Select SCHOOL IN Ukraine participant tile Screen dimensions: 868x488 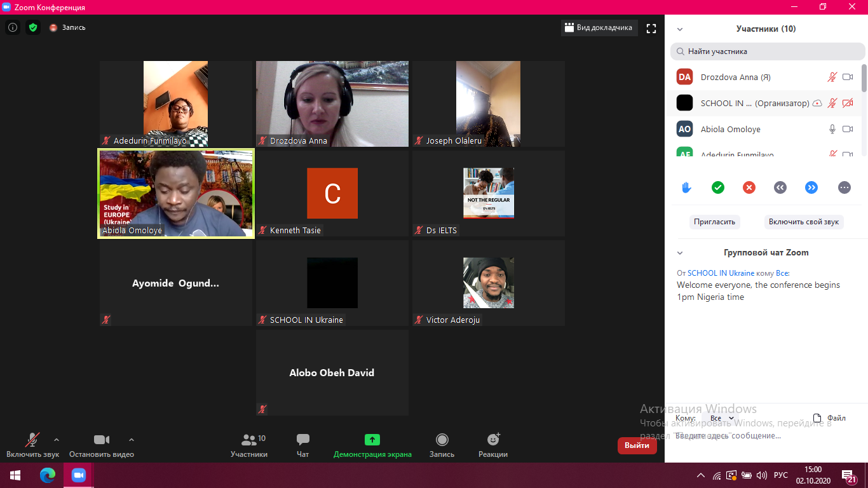pyautogui.click(x=332, y=283)
